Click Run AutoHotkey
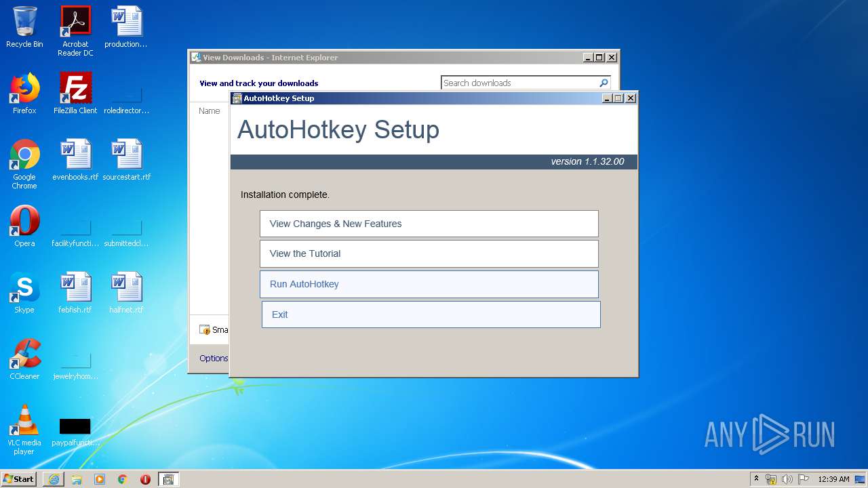The height and width of the screenshot is (488, 868). point(429,284)
